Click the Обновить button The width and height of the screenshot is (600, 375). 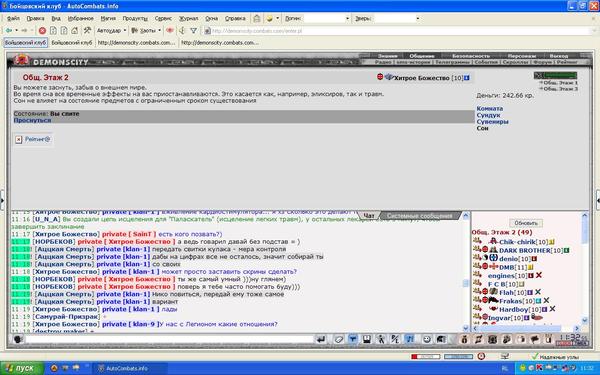click(526, 223)
